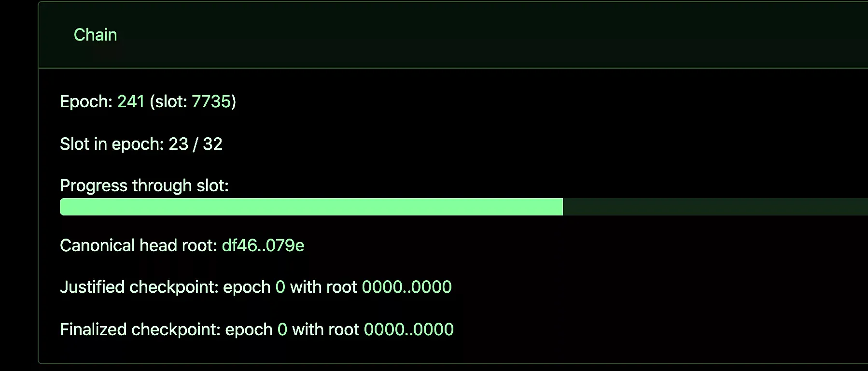
Task: Click the slot number 7735
Action: pos(211,101)
